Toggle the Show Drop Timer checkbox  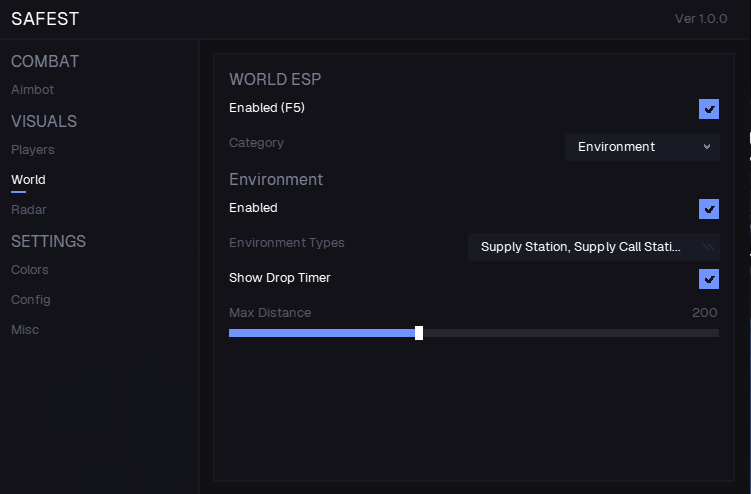pos(708,279)
